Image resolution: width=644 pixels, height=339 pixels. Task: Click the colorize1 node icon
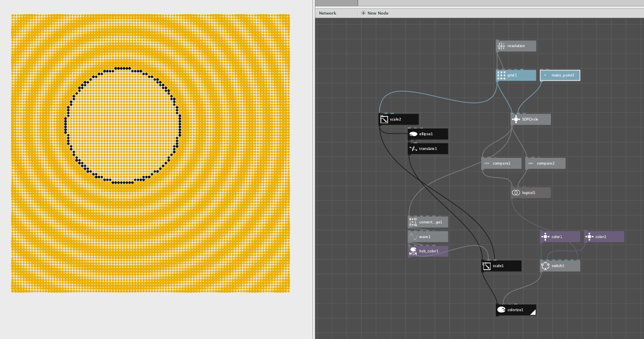501,310
